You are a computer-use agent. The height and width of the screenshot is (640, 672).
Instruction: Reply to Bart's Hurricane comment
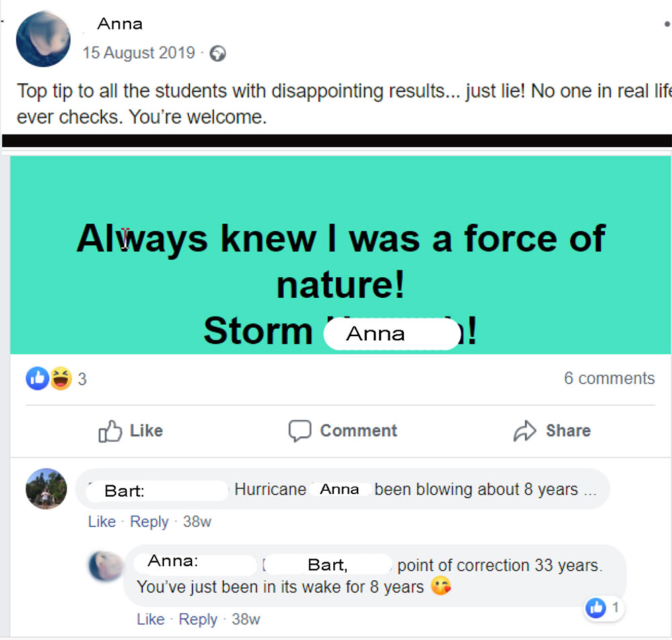pos(149,522)
